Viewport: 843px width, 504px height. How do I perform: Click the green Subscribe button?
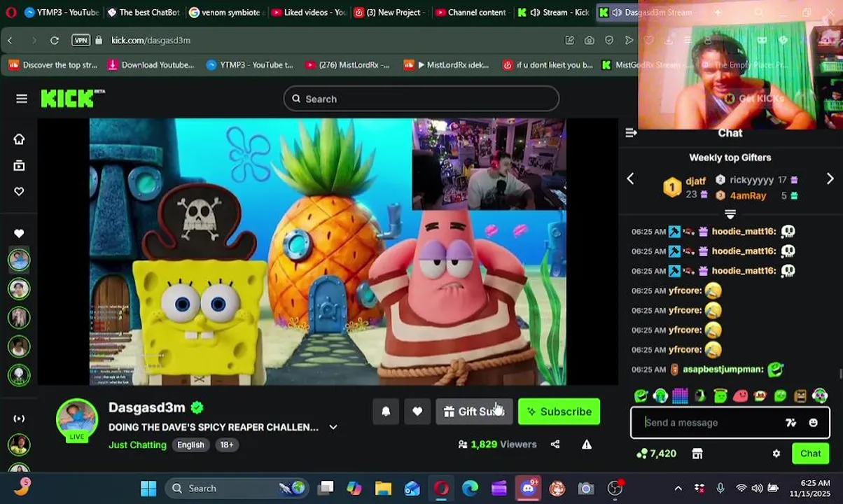coord(559,412)
